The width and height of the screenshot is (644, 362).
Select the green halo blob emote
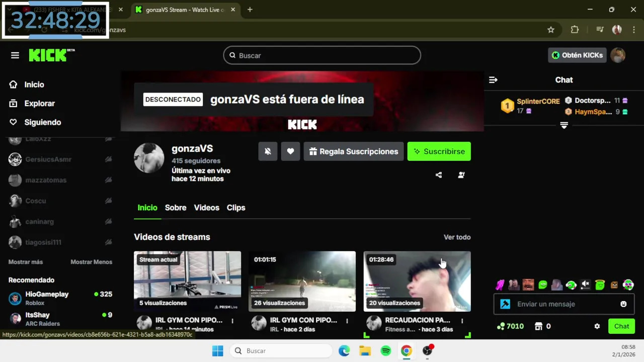(600, 285)
